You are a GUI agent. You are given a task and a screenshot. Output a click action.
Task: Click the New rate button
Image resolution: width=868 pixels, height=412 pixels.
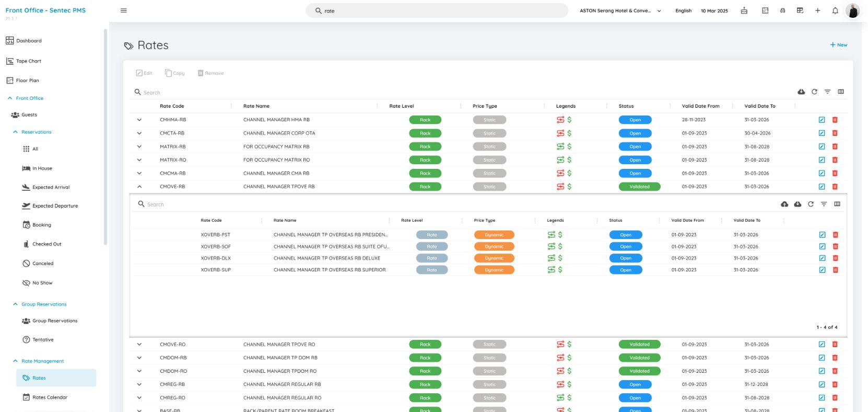pos(839,45)
